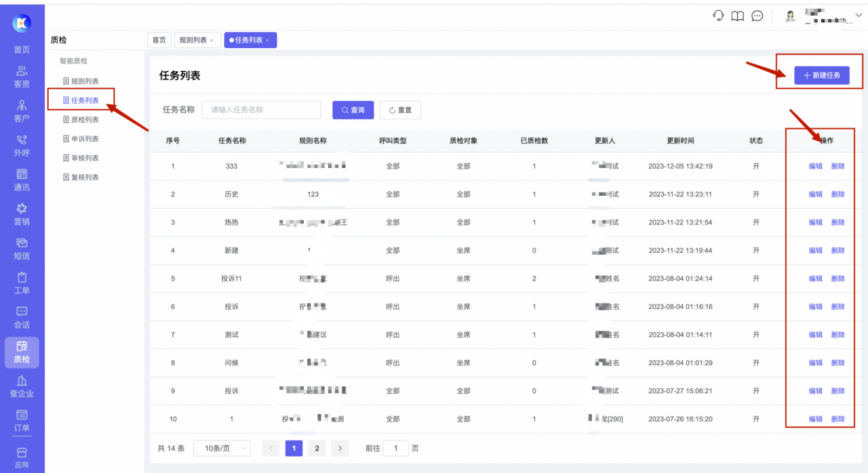Delete the task named 热热

(838, 222)
